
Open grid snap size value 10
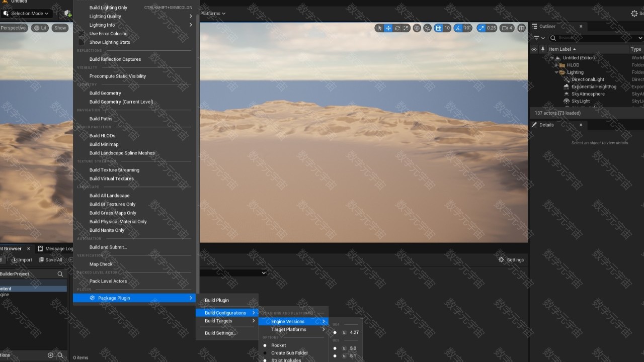(447, 28)
